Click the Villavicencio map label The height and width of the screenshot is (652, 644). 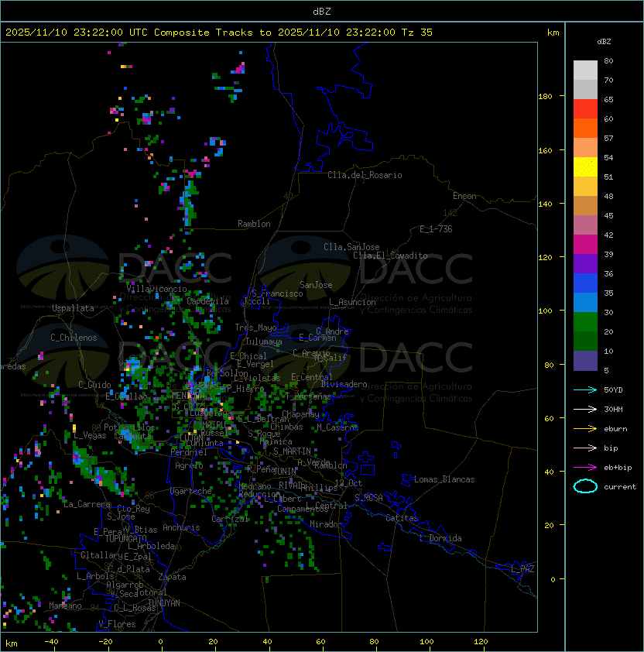(156, 289)
